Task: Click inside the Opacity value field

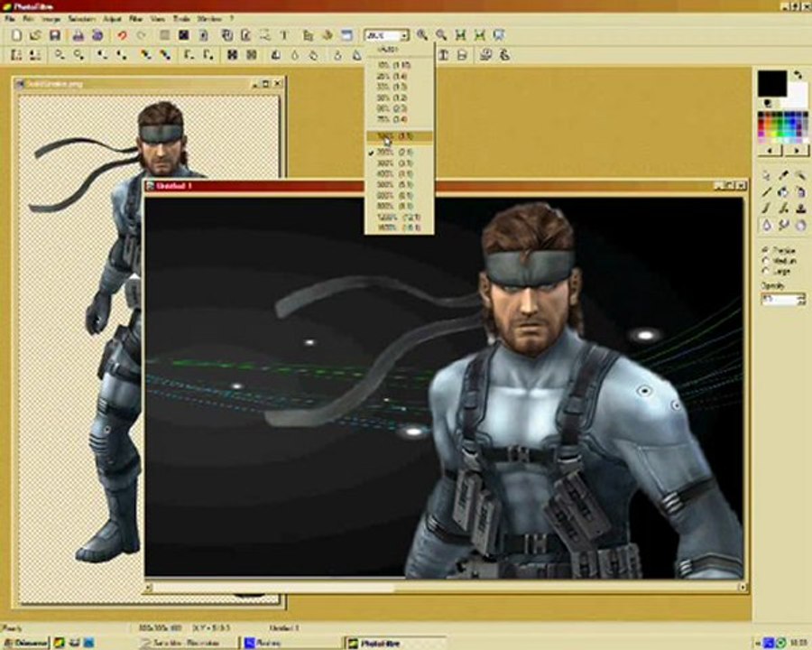Action: tap(780, 299)
